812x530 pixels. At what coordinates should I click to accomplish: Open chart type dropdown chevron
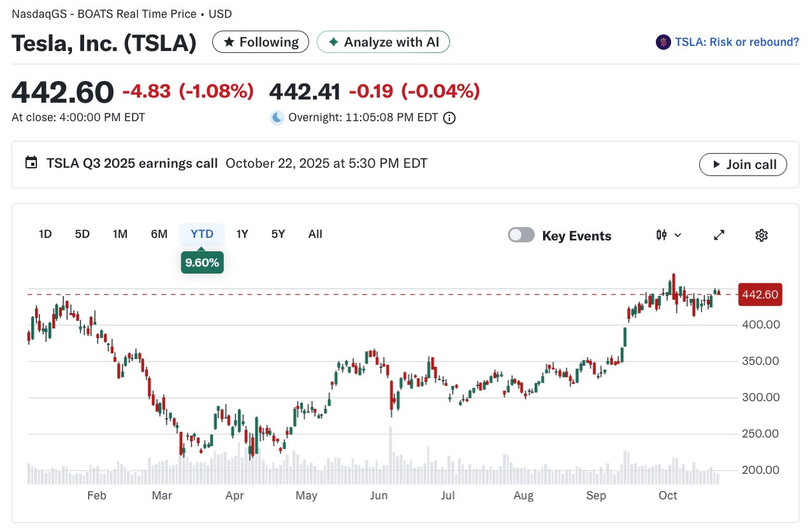pos(678,235)
